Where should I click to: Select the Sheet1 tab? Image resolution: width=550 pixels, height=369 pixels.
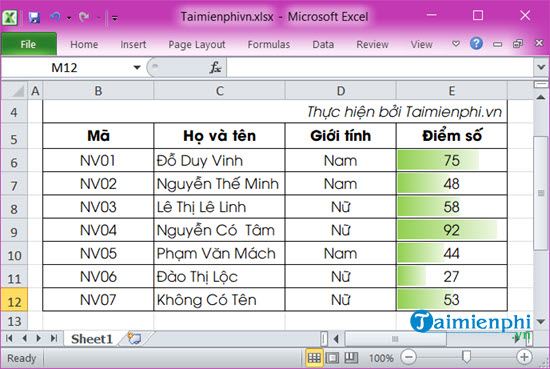click(x=92, y=339)
